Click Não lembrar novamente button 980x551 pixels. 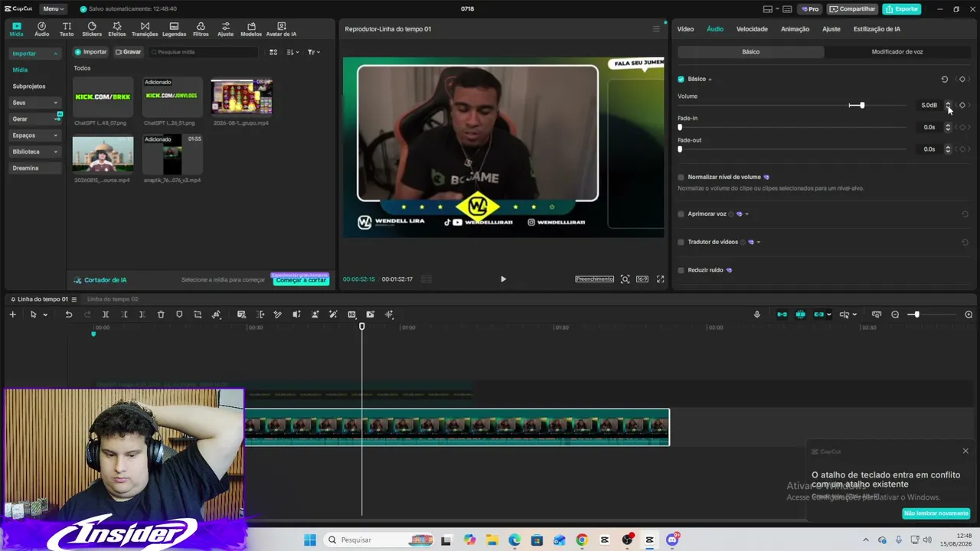936,514
